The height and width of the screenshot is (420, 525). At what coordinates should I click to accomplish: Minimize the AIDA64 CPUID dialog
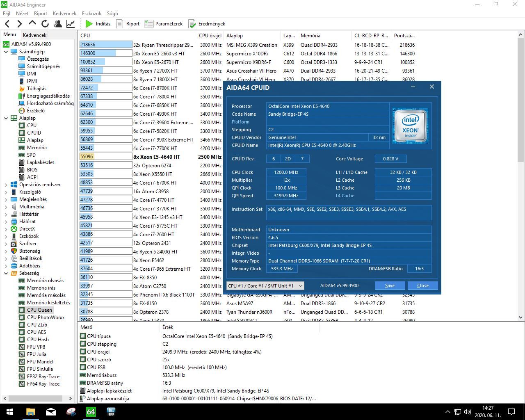coord(413,87)
